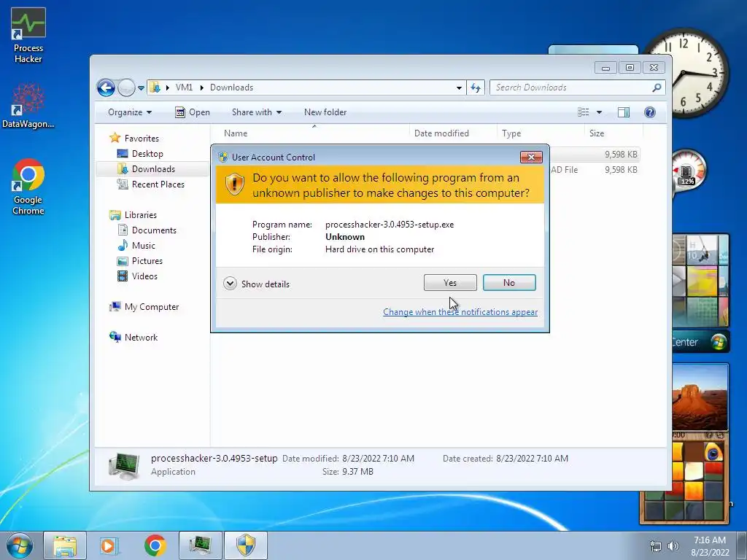747x560 pixels.
Task: Click processhacker setup icon in details pane
Action: [124, 466]
